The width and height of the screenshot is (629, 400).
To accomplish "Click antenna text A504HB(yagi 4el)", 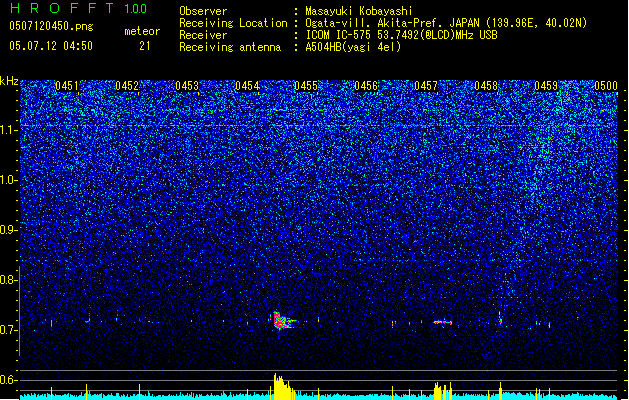I will pyautogui.click(x=353, y=47).
